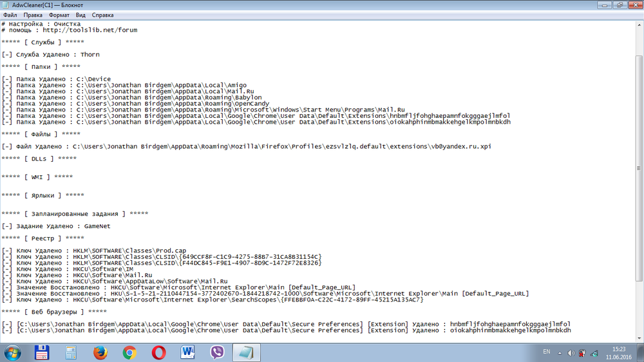Click the line 'Папка Удалено : C:\Device'
Image resolution: width=644 pixels, height=362 pixels.
pyautogui.click(x=56, y=79)
